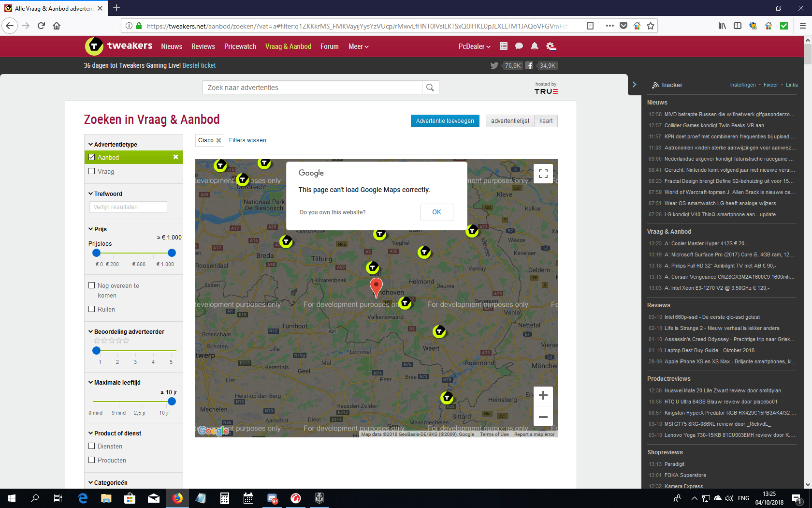This screenshot has height=508, width=812.
Task: Open File Explorer from the taskbar
Action: coord(106,498)
